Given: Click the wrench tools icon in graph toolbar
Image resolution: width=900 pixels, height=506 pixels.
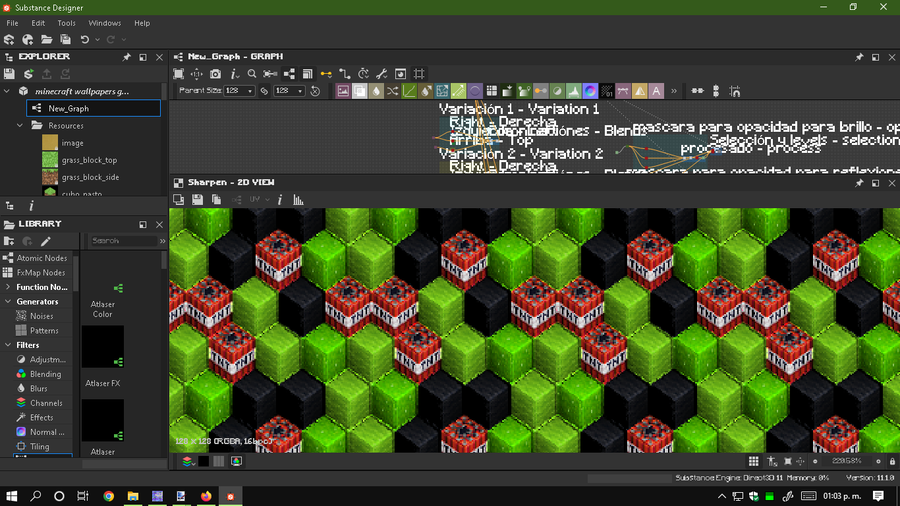Looking at the screenshot, I should (x=382, y=74).
